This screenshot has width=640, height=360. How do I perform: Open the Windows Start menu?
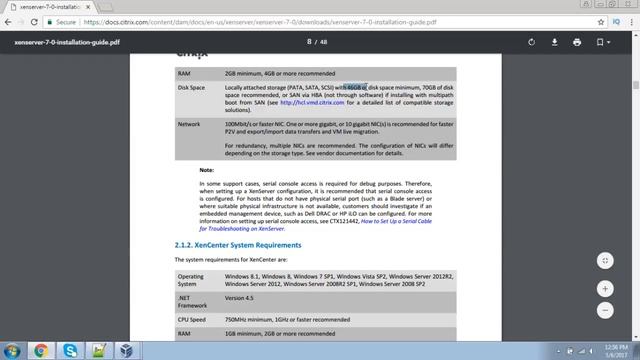(12, 351)
